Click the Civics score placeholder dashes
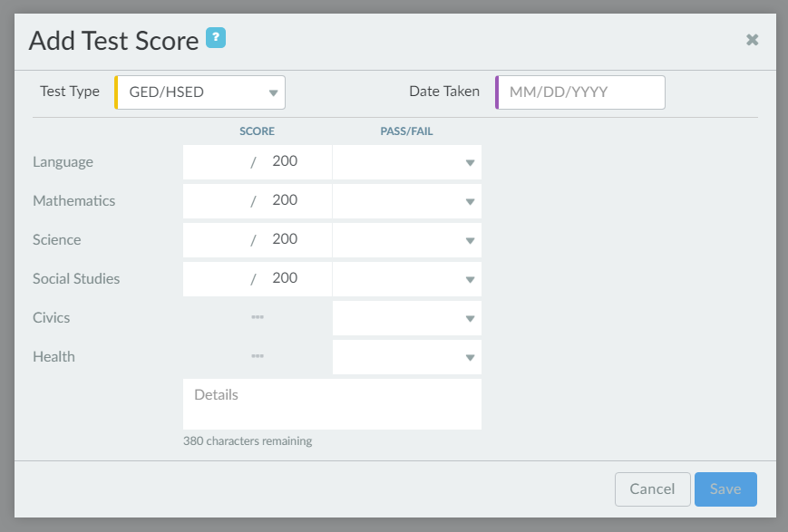Image resolution: width=788 pixels, height=532 pixels. pyautogui.click(x=258, y=318)
